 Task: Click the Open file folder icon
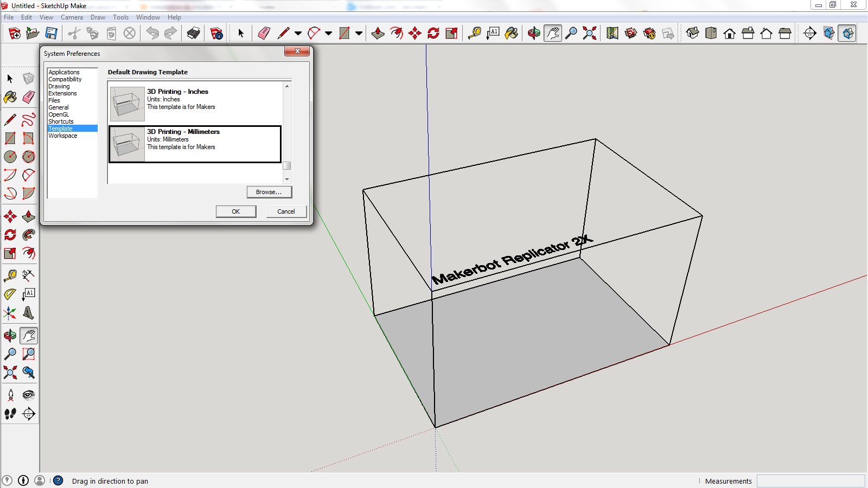[x=33, y=34]
